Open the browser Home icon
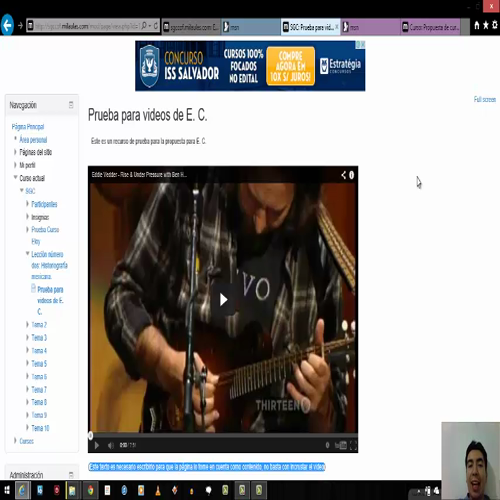The height and width of the screenshot is (500, 500). pyautogui.click(x=477, y=25)
